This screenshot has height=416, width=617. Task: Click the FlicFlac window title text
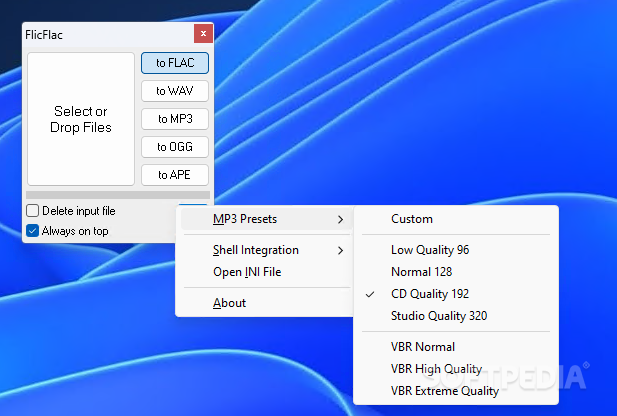coord(44,35)
